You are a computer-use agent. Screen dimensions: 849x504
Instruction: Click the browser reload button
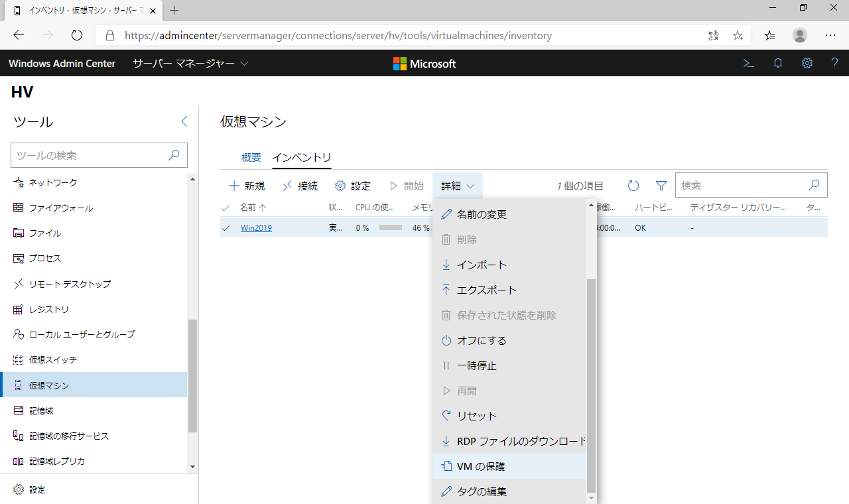[x=77, y=36]
